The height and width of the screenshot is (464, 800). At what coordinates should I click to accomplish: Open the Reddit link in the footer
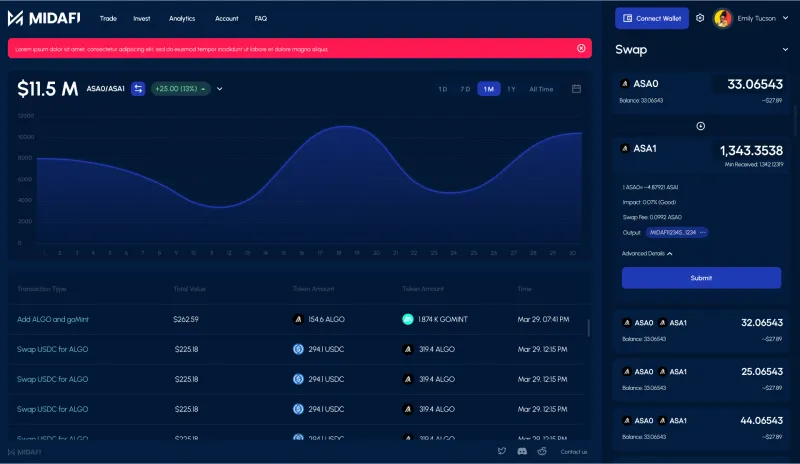(542, 452)
